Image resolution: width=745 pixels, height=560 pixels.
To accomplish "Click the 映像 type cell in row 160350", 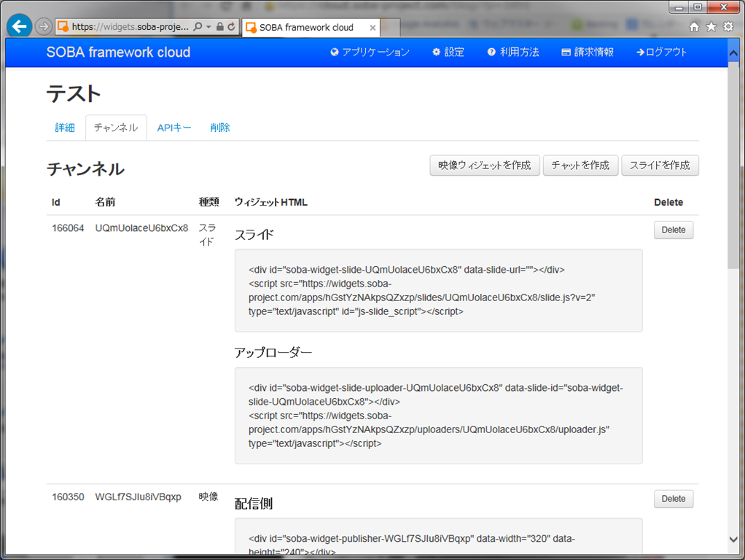I will coord(208,497).
